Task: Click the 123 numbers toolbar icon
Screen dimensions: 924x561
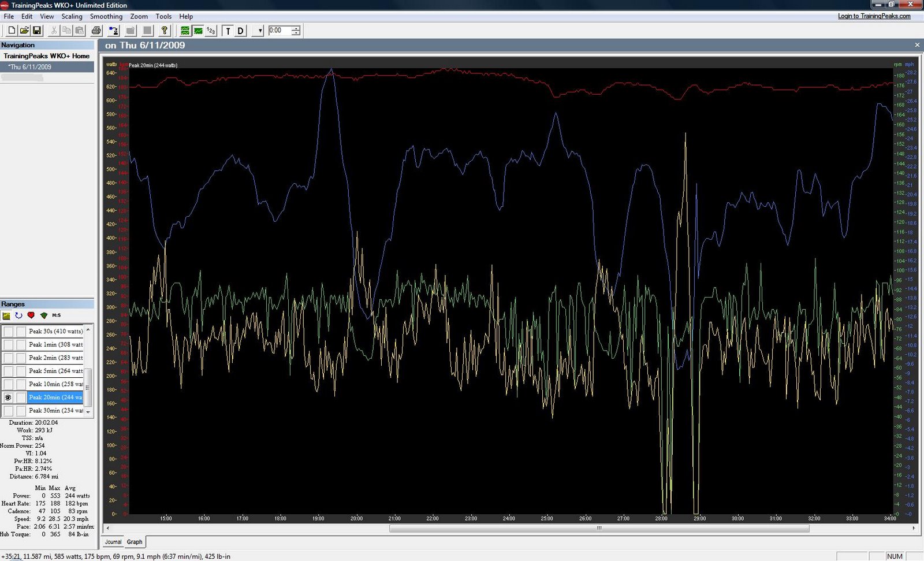Action: click(x=211, y=31)
